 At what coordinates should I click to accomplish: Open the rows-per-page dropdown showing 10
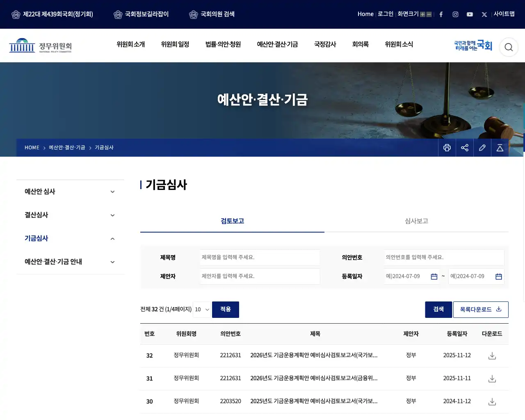point(202,310)
